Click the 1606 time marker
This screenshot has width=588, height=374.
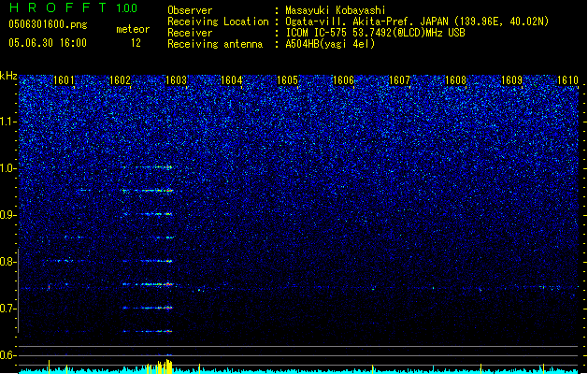[343, 80]
